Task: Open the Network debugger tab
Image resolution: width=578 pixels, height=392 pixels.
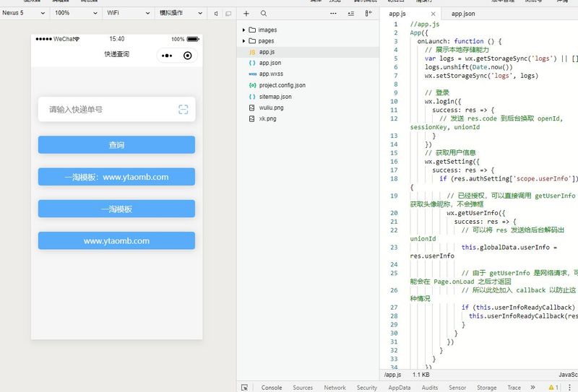Action: (335, 388)
